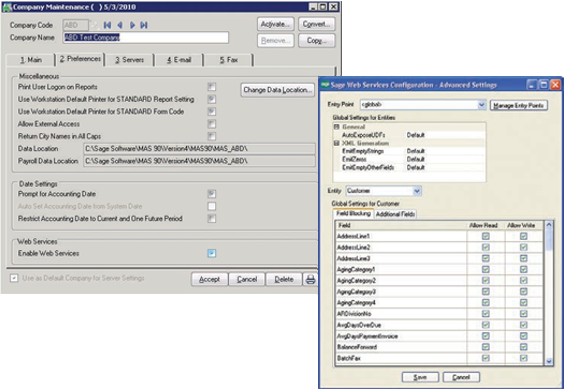565x390 pixels.
Task: Click the Copy button
Action: click(x=317, y=41)
